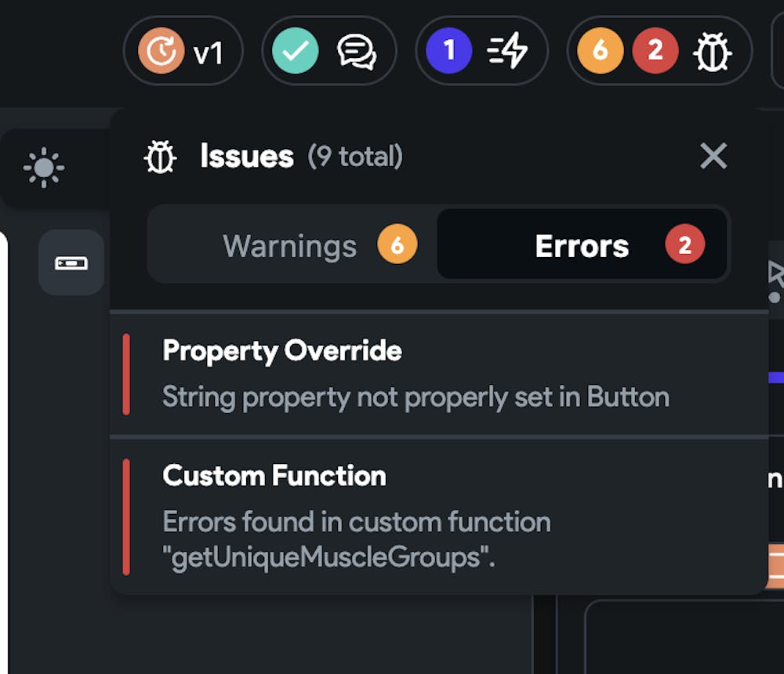Toggle light mode sun icon
Viewport: 784px width, 674px height.
[x=44, y=168]
